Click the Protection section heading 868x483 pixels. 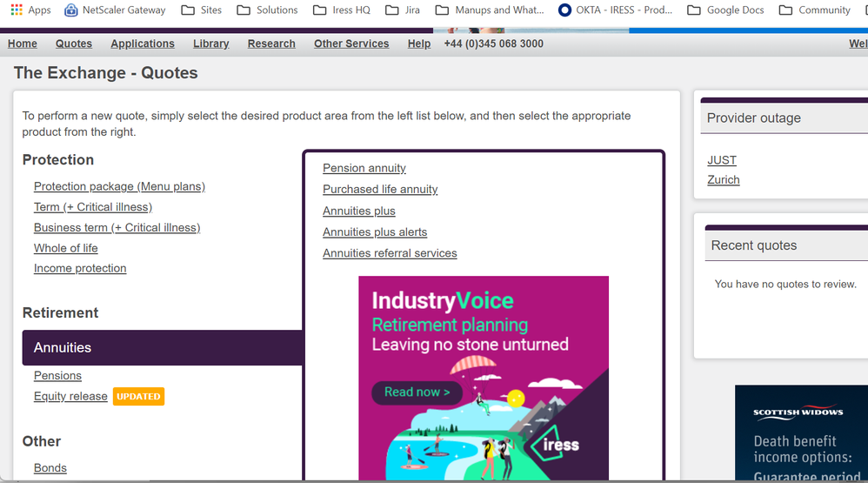coord(58,159)
